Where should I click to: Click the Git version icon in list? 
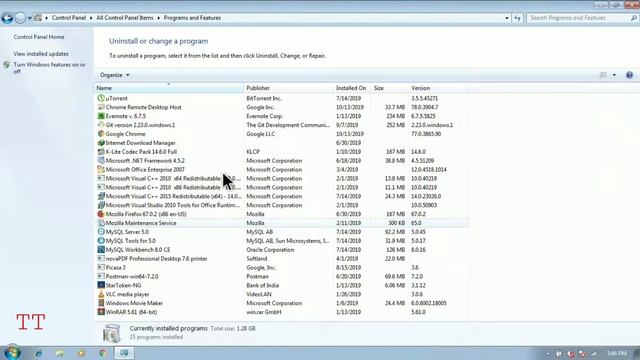click(101, 125)
